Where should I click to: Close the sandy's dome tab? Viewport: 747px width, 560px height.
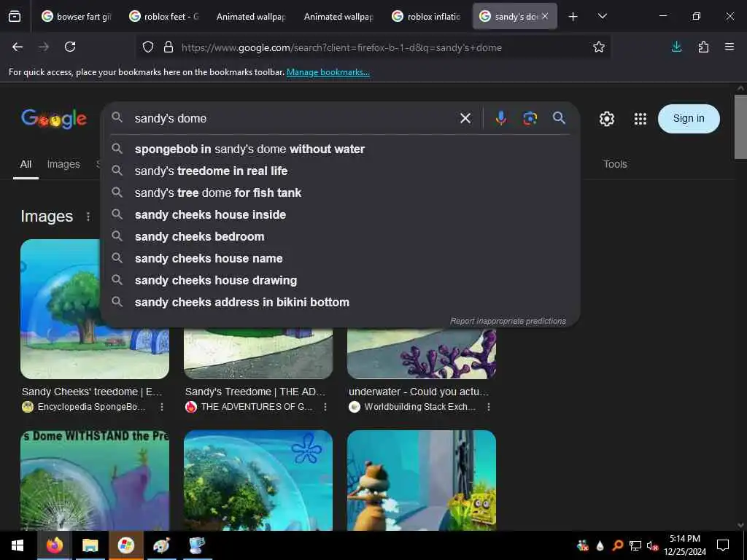pos(545,16)
